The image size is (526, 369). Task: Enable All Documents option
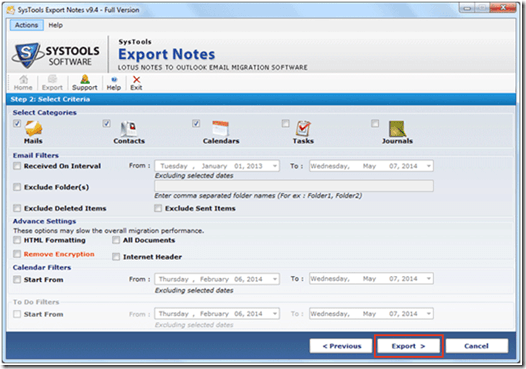click(116, 240)
